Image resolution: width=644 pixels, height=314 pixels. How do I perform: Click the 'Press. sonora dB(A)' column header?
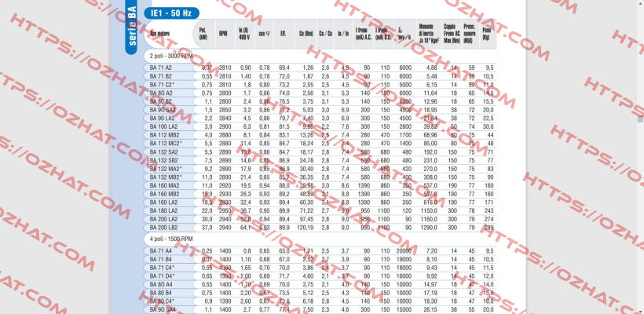pyautogui.click(x=470, y=34)
